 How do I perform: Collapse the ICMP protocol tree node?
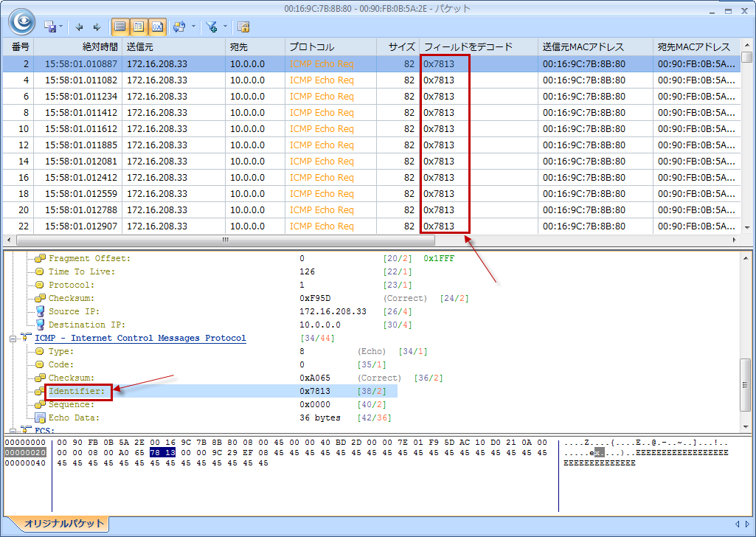click(13, 338)
